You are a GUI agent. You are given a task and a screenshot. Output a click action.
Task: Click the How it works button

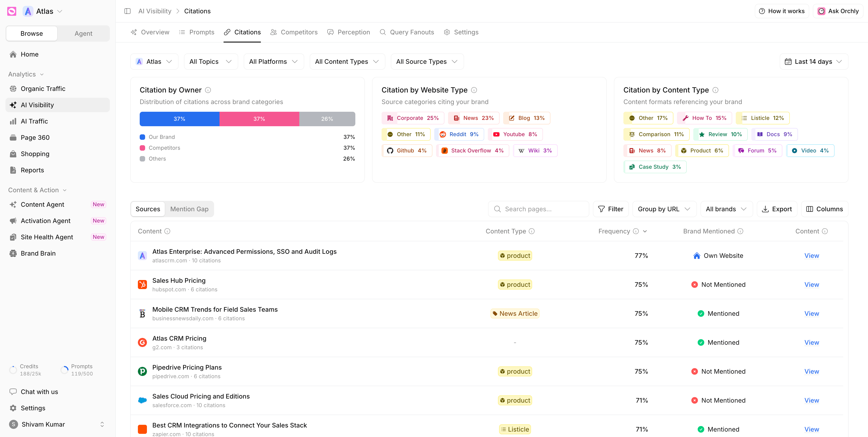point(782,11)
